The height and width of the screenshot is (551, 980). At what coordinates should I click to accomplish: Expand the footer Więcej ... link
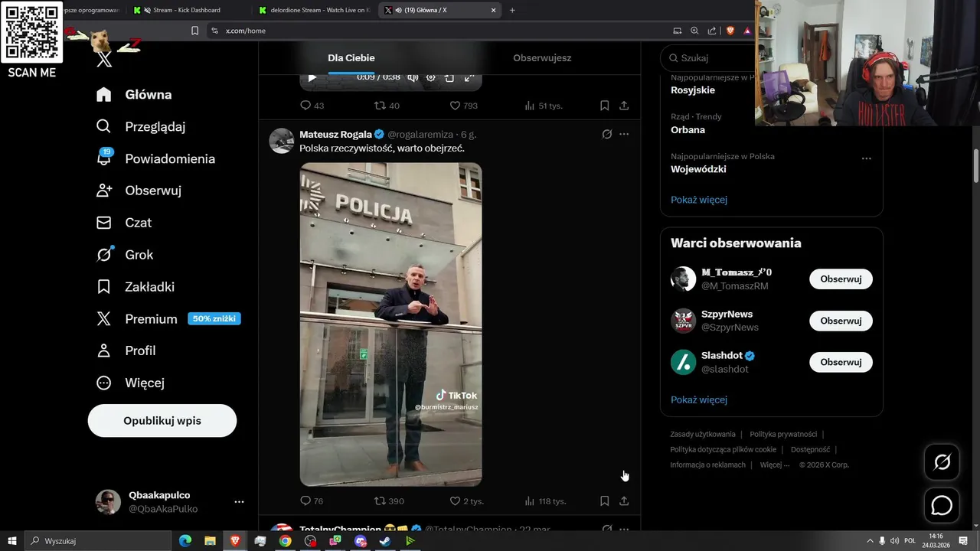[775, 465]
